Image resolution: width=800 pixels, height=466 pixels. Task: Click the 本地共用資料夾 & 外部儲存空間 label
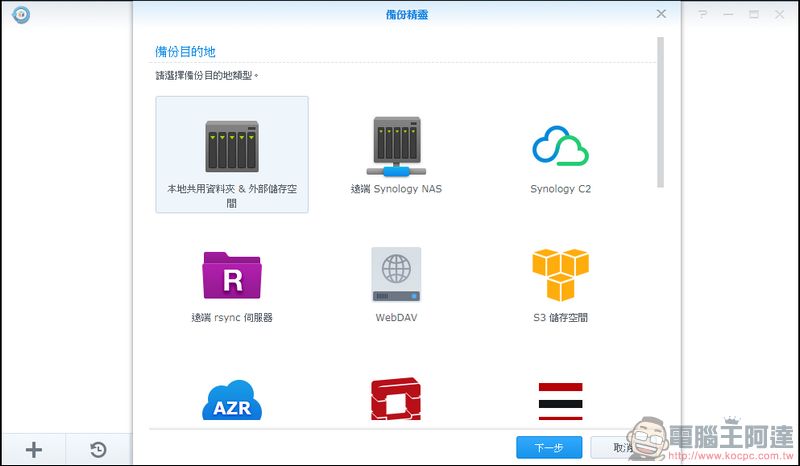coord(232,195)
